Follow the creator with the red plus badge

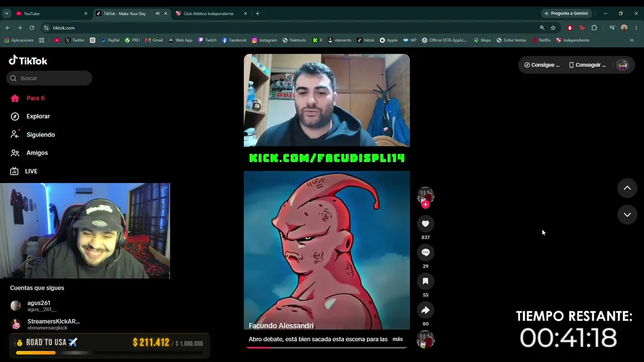[426, 204]
